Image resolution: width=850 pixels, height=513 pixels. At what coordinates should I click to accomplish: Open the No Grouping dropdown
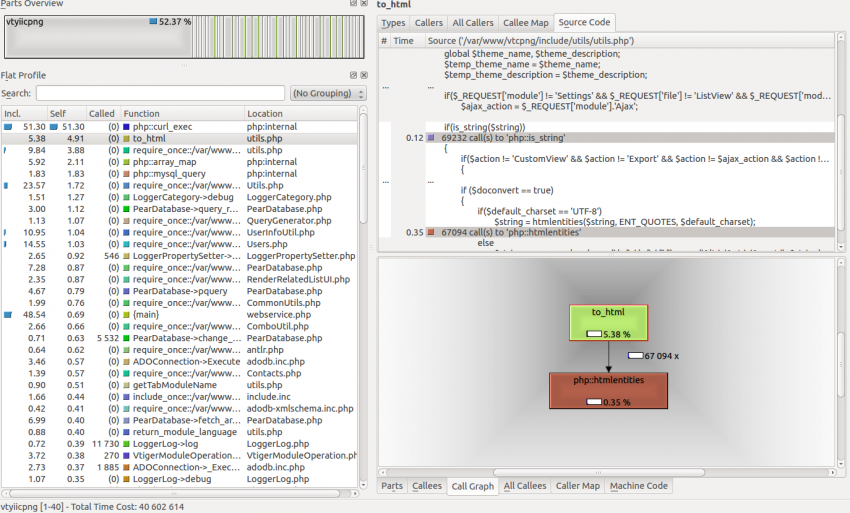point(327,93)
